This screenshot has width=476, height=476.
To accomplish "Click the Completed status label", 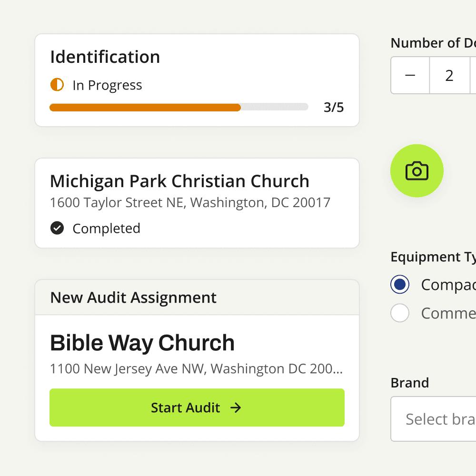I will click(x=106, y=228).
